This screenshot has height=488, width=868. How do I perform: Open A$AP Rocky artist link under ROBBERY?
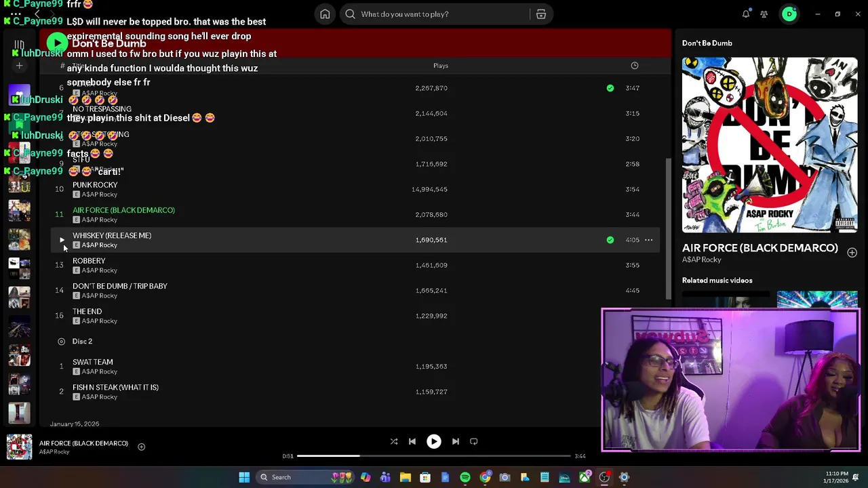pos(99,270)
